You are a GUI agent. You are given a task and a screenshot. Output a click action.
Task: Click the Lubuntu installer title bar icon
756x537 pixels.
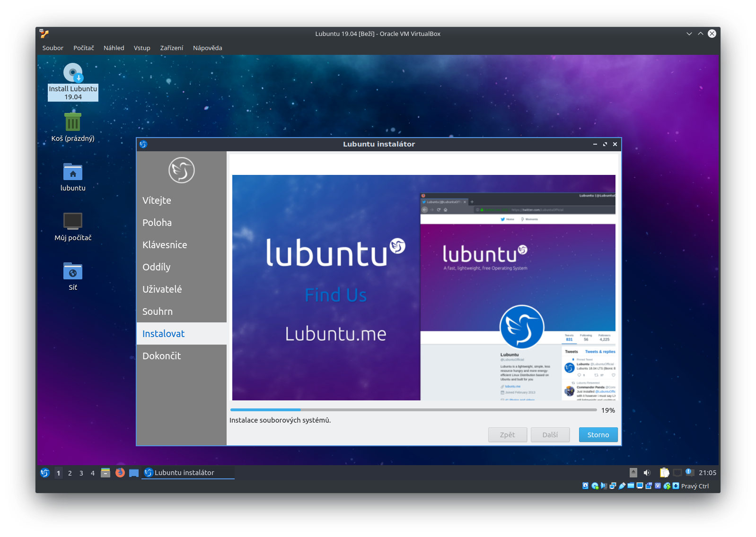[143, 144]
